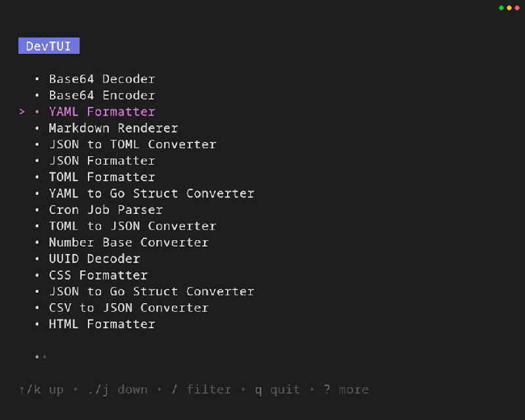Open JSON to Go Struct Converter
This screenshot has height=420, width=525.
point(151,291)
